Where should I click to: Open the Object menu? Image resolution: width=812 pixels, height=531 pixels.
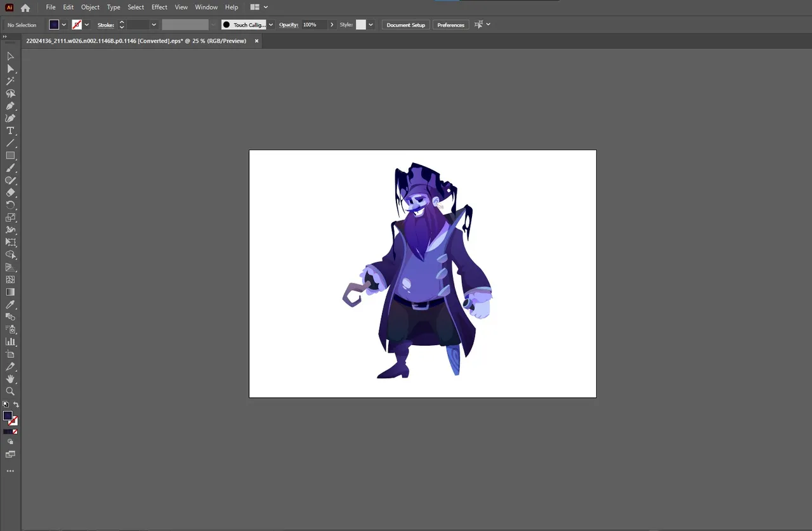click(90, 7)
